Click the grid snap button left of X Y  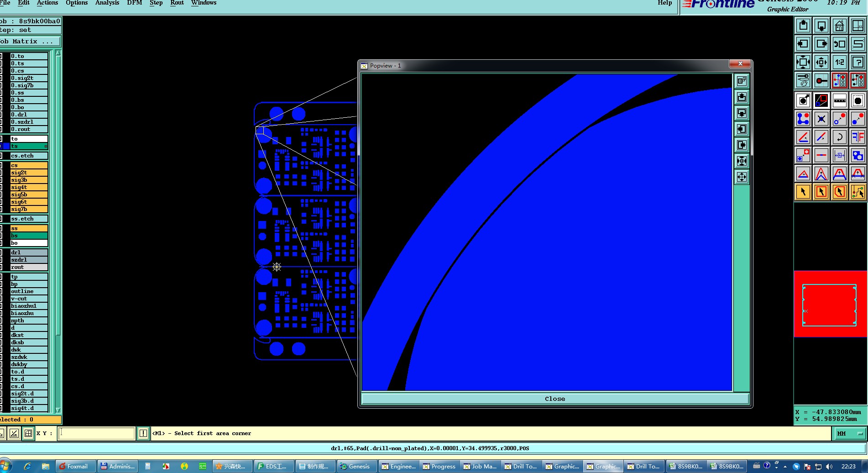click(x=28, y=433)
